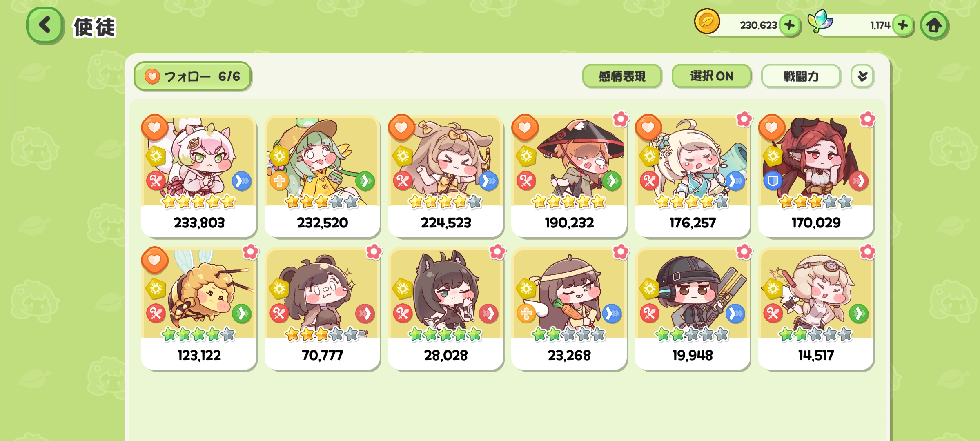The width and height of the screenshot is (980, 441).
Task: Select the bear girl card with 70,777
Action: coord(322,309)
